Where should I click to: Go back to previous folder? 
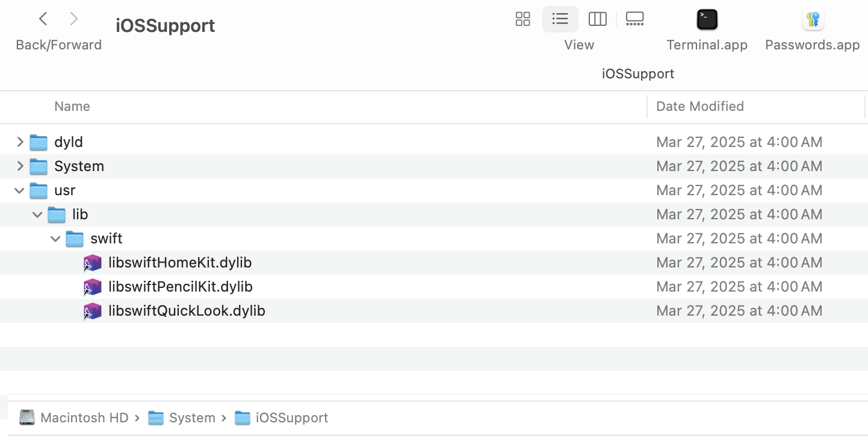click(43, 19)
